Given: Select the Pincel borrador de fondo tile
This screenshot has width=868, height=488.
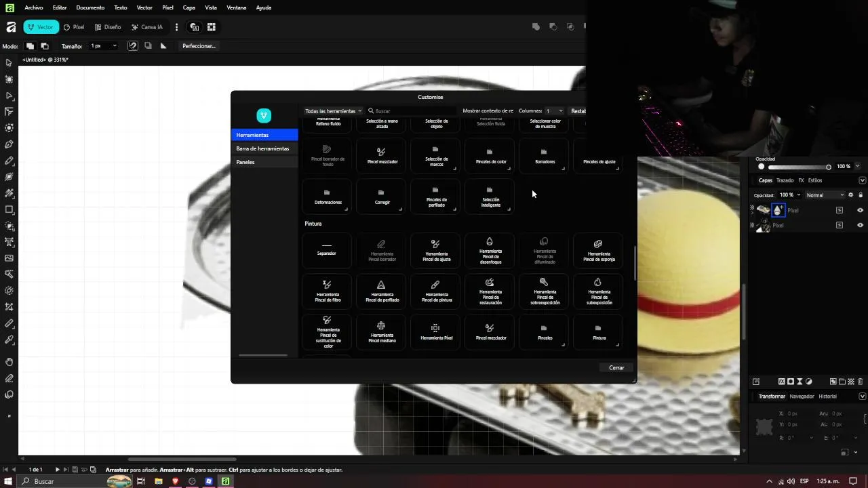Looking at the screenshot, I should [328, 155].
